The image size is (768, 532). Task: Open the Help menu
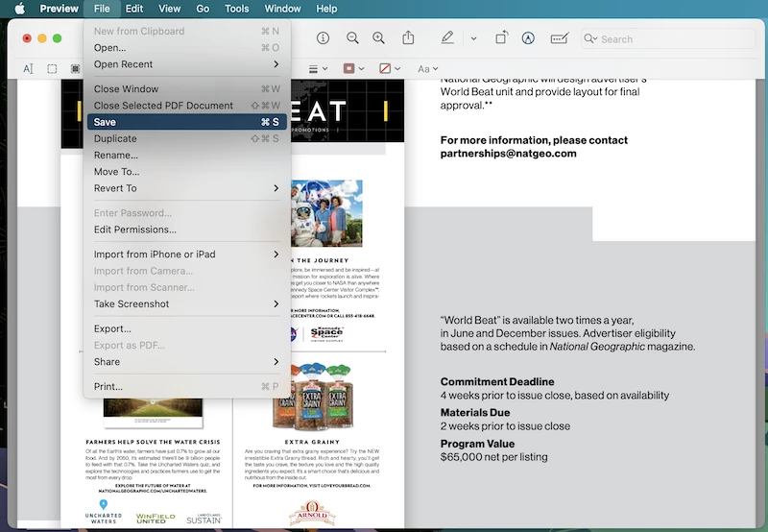tap(326, 9)
